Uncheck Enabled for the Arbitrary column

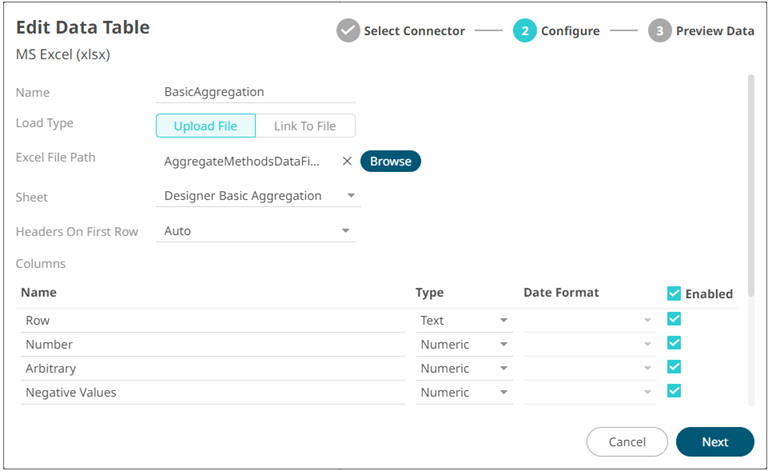click(x=674, y=367)
